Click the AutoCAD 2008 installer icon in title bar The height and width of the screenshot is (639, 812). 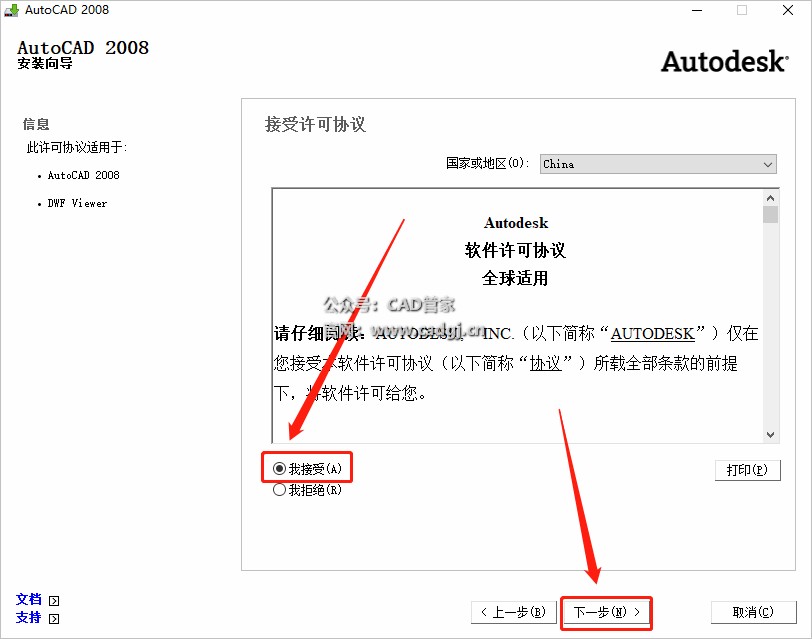point(11,10)
